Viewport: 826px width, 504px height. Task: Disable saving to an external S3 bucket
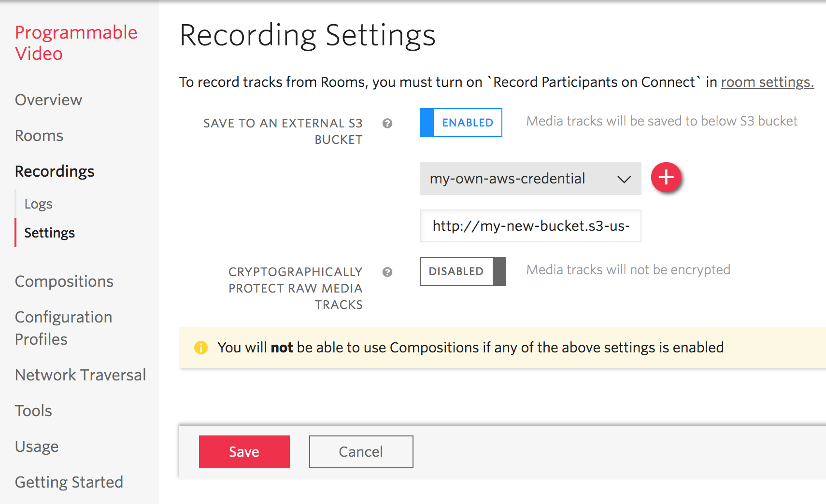tap(461, 123)
